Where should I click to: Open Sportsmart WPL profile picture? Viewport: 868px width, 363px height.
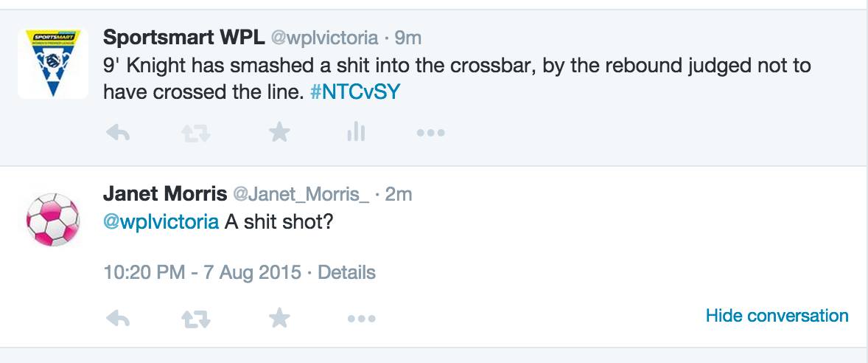pos(53,63)
